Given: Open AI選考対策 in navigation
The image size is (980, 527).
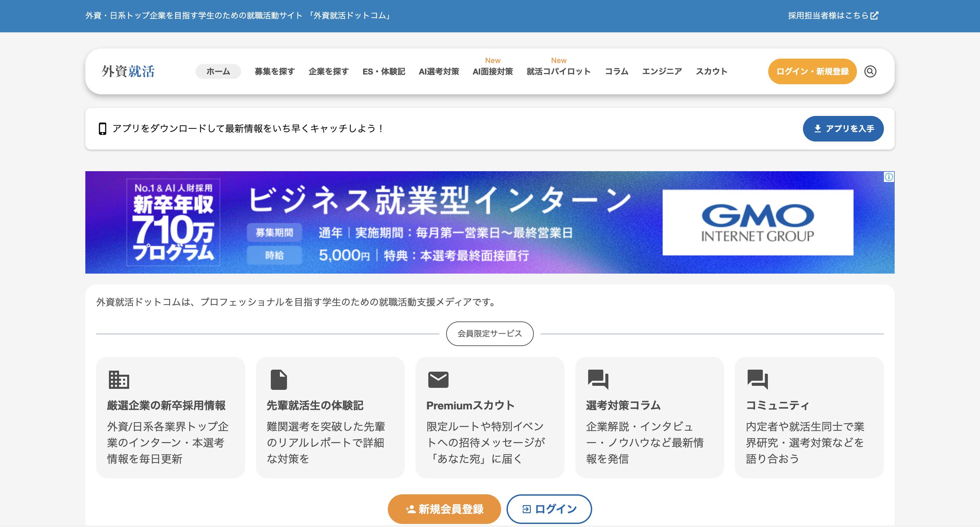Looking at the screenshot, I should tap(439, 71).
